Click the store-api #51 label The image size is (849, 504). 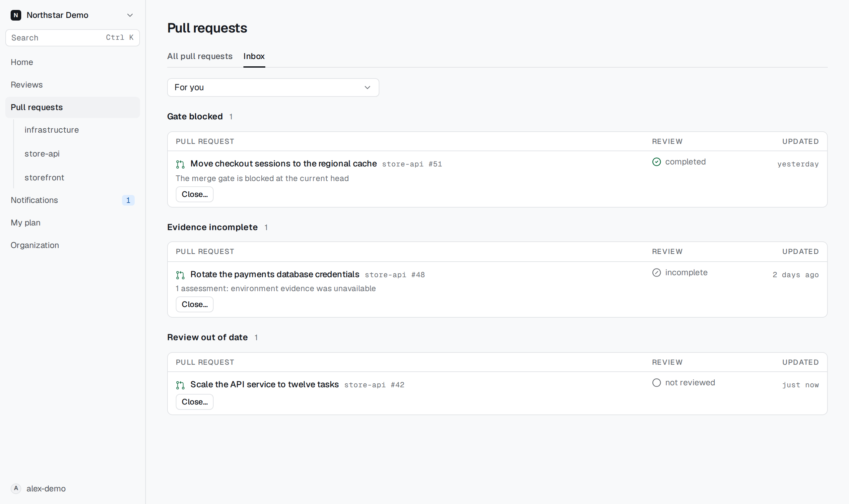[x=412, y=164]
